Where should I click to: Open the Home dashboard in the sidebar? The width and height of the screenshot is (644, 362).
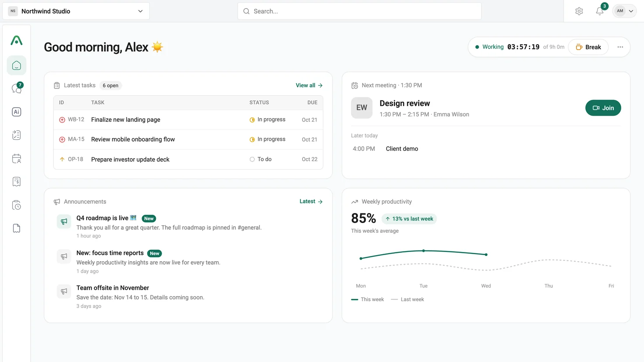click(x=17, y=66)
